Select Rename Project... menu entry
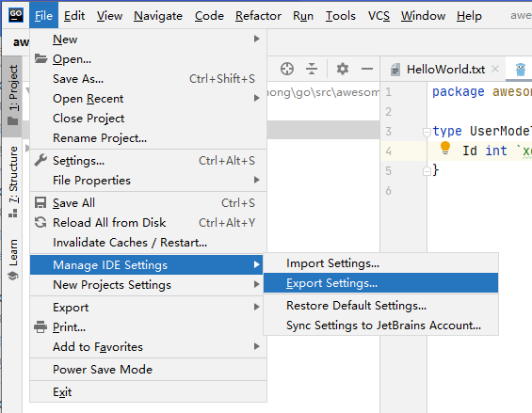 point(148,137)
